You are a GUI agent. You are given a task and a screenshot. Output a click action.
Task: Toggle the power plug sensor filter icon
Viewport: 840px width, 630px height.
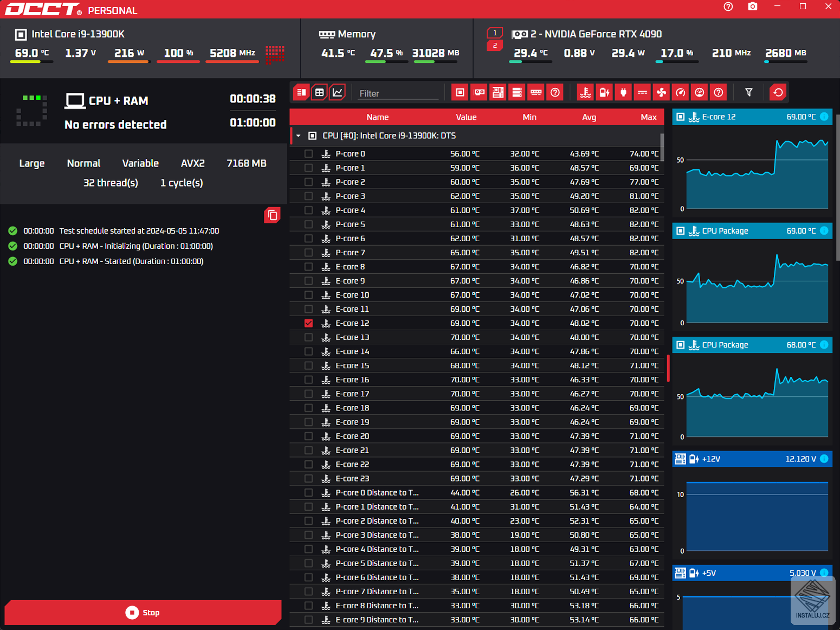[623, 92]
